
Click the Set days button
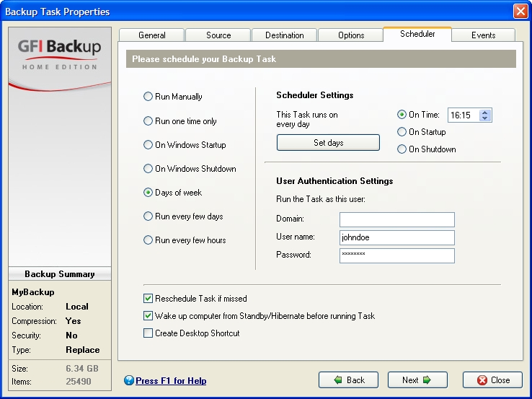click(328, 143)
